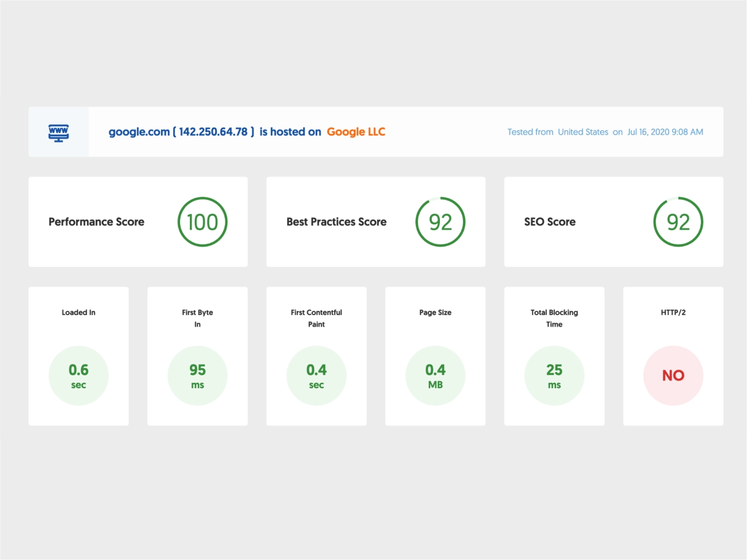Click the Performance Score 100 circle

click(202, 222)
